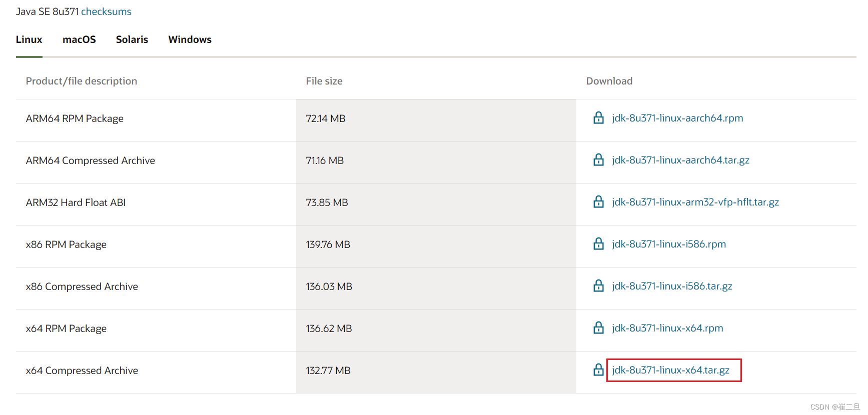
Task: Click lock icon beside jdk-8u371-linux-aarch64.rpm
Action: pos(598,118)
